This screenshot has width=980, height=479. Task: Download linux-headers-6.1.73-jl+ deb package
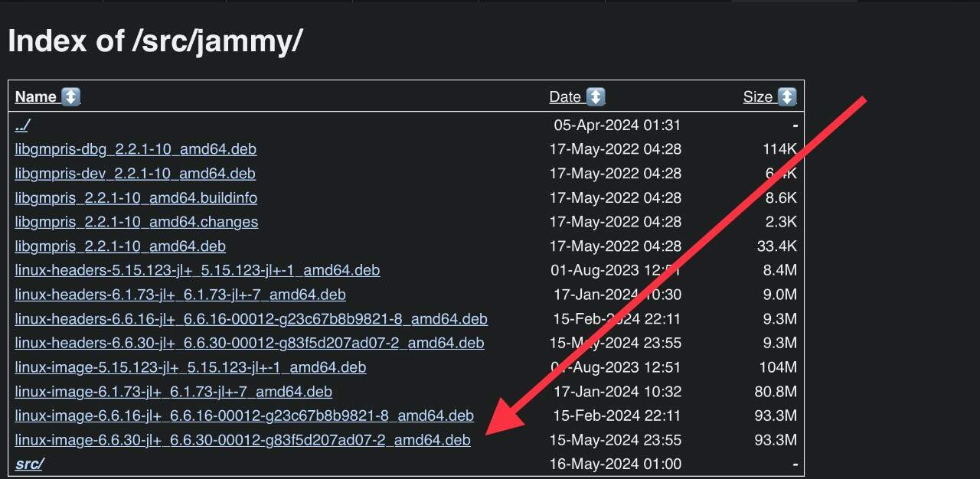180,295
